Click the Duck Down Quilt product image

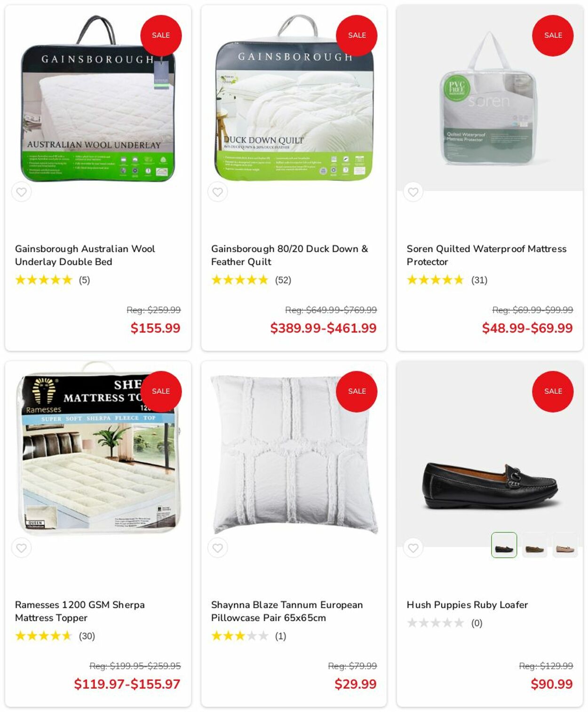(x=294, y=98)
